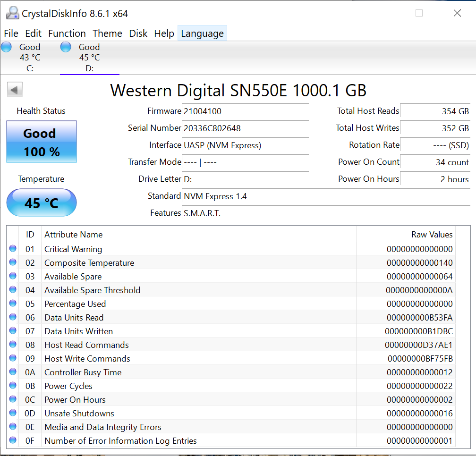Switch to the C: drive tab

[30, 58]
